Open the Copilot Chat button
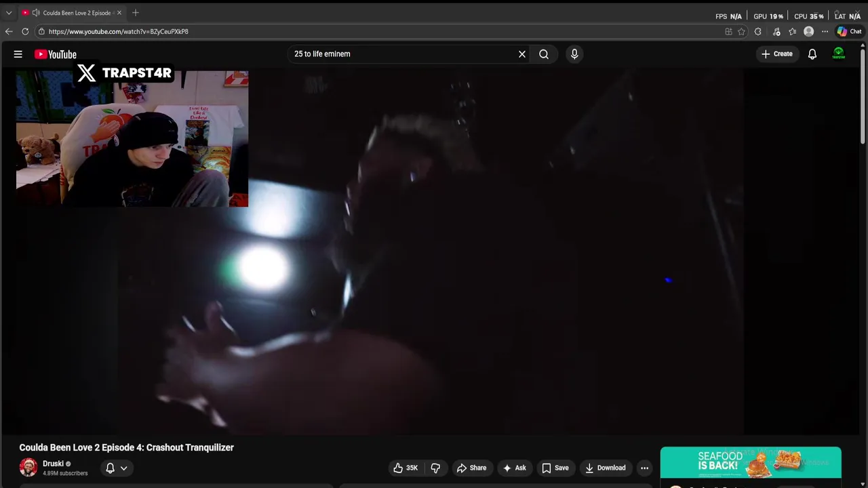The width and height of the screenshot is (868, 488). click(x=849, y=31)
